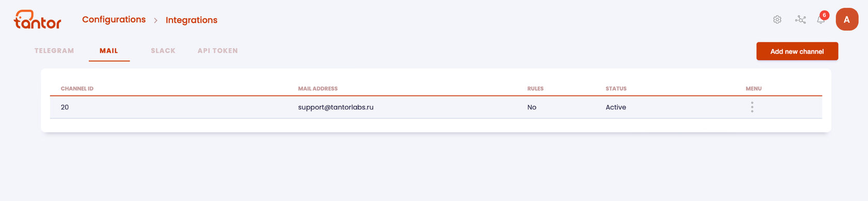Select the support@tantorlabs.ru mail address
This screenshot has width=868, height=201.
coord(336,107)
